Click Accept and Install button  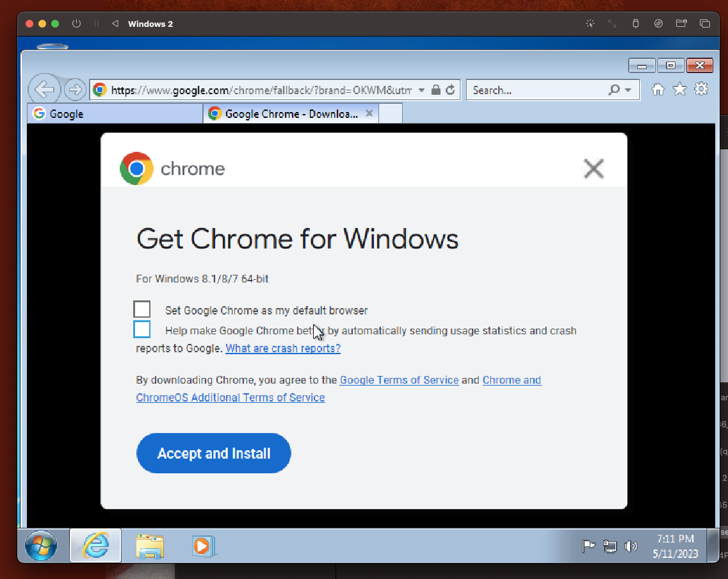[x=214, y=453]
